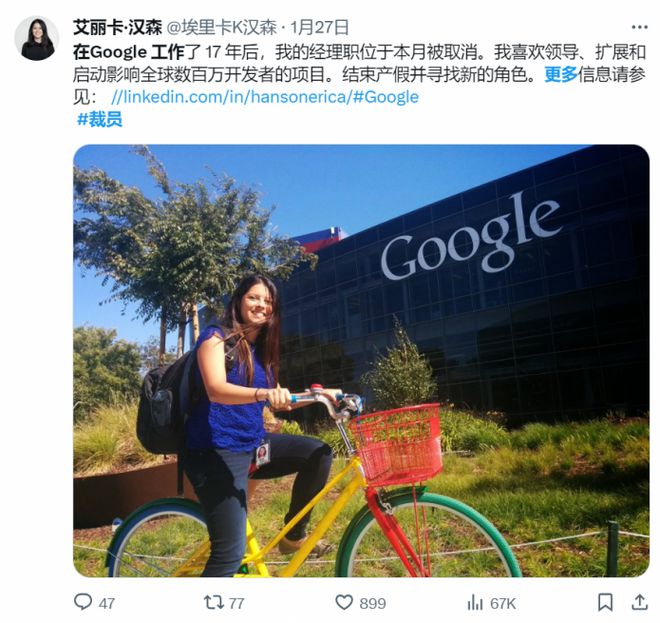Open the three-dot more options menu
This screenshot has width=660, height=623.
point(639,27)
